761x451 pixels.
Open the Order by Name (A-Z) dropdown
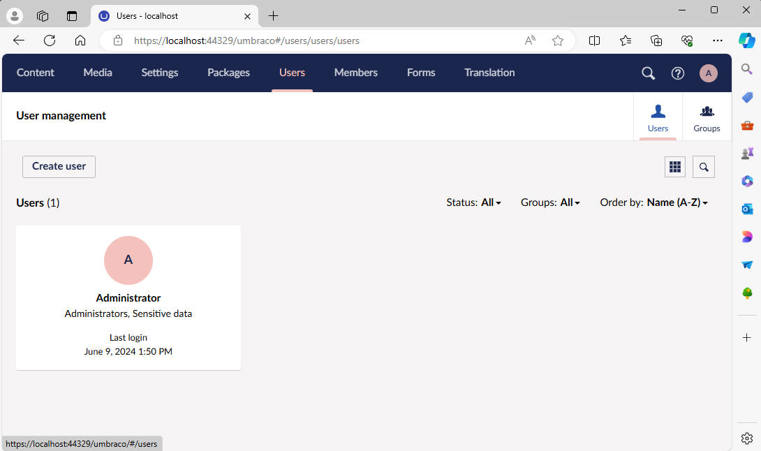pos(654,202)
